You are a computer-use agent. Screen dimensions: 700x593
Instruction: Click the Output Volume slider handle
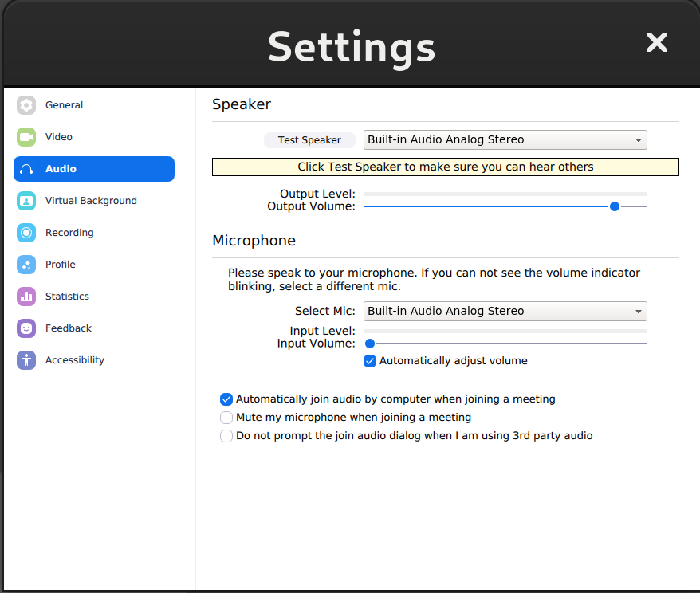[615, 206]
